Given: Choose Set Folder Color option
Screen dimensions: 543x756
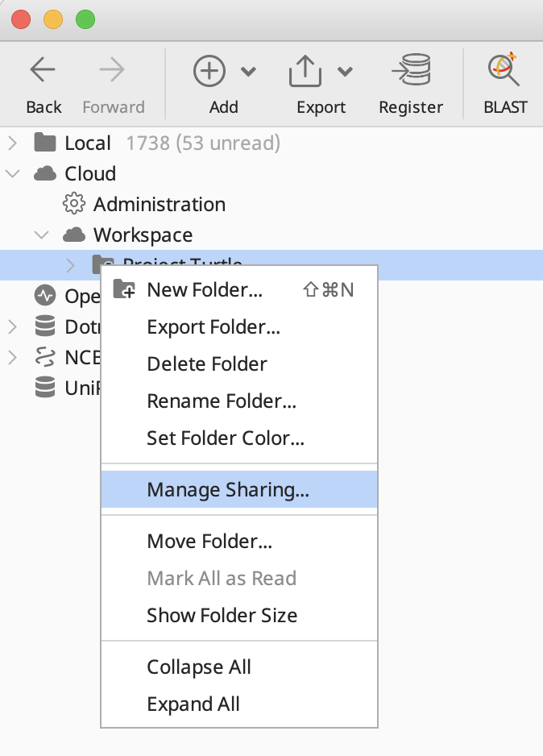Looking at the screenshot, I should [x=226, y=439].
